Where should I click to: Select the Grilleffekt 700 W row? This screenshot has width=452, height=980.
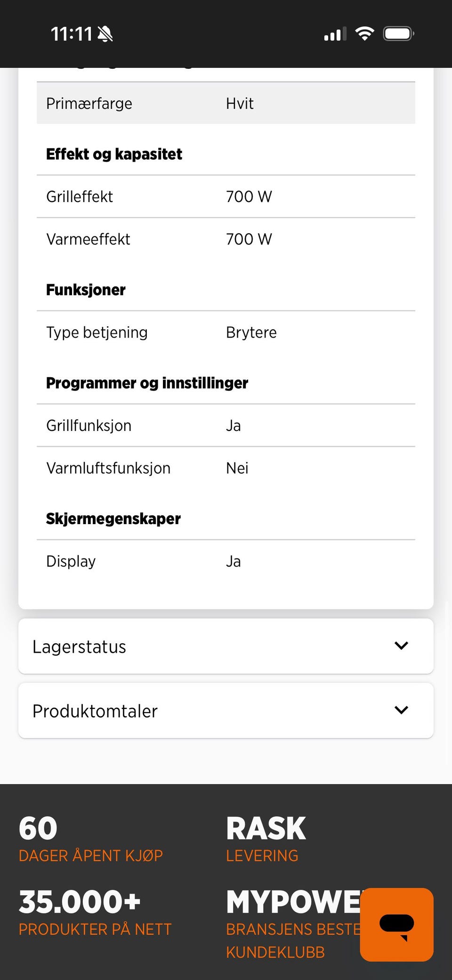(x=226, y=196)
